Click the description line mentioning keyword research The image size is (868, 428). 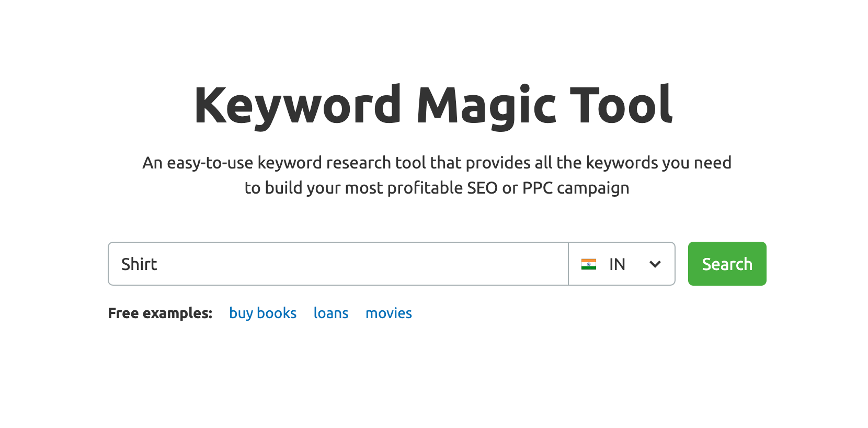coord(437,163)
